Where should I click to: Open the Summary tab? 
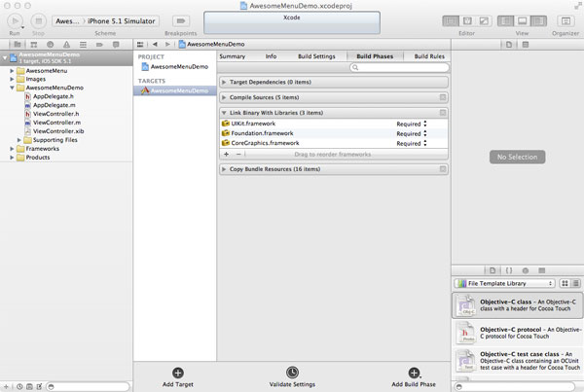(x=232, y=56)
